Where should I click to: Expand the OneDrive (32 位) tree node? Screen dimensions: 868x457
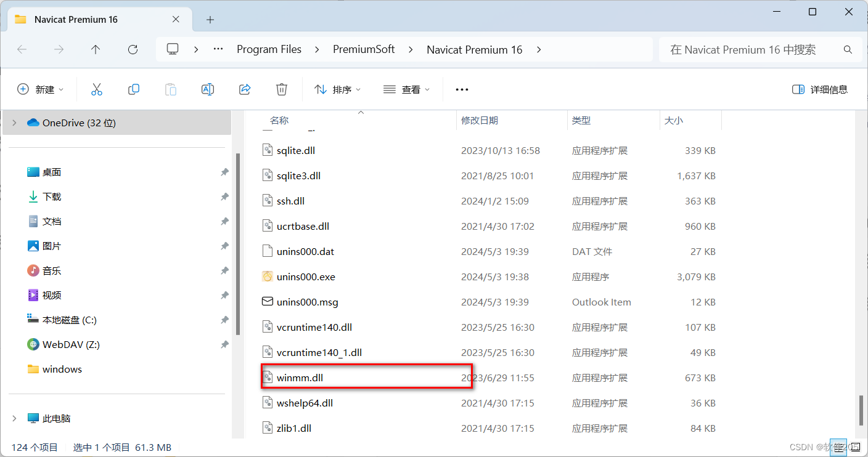tap(14, 123)
